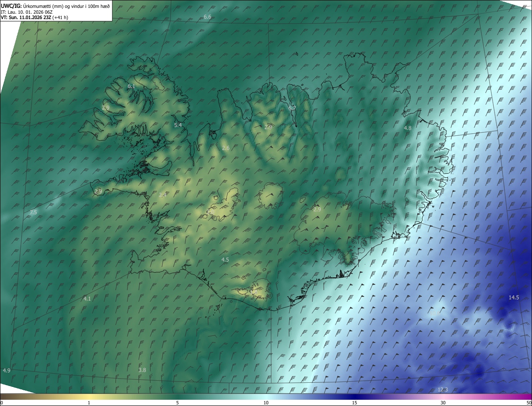Viewport: 532px width, 406px height.
Task: Click the '50' tick on the color scale
Action: 529,403
